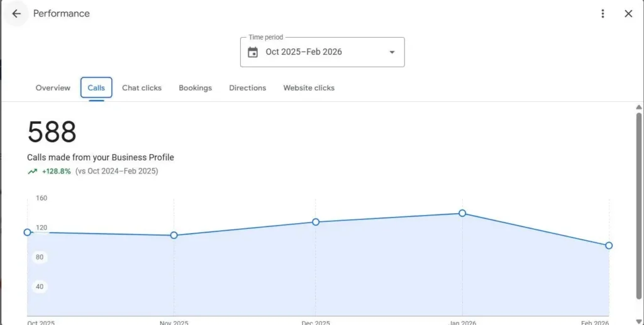644x325 pixels.
Task: Click the 80 y-axis label
Action: coord(40,257)
